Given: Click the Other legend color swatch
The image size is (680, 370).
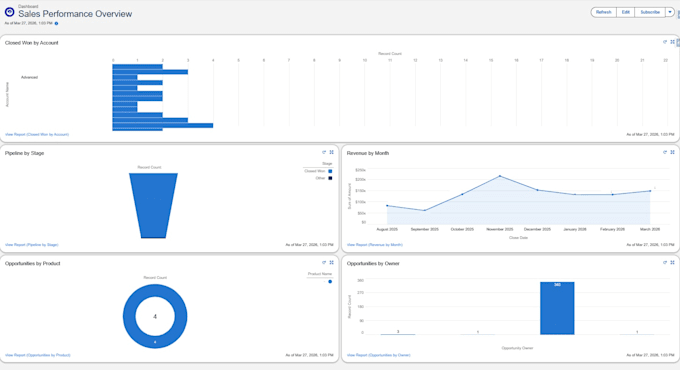Looking at the screenshot, I should (x=330, y=178).
